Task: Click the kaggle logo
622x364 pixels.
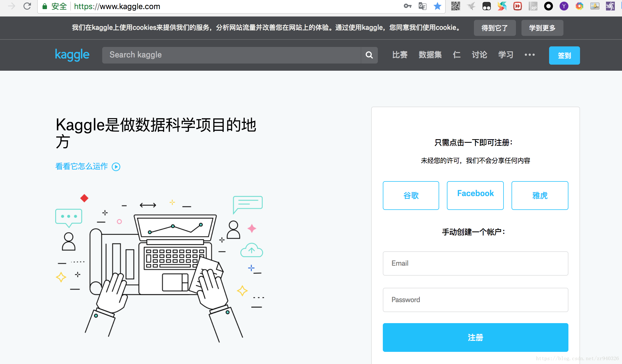Action: tap(72, 55)
